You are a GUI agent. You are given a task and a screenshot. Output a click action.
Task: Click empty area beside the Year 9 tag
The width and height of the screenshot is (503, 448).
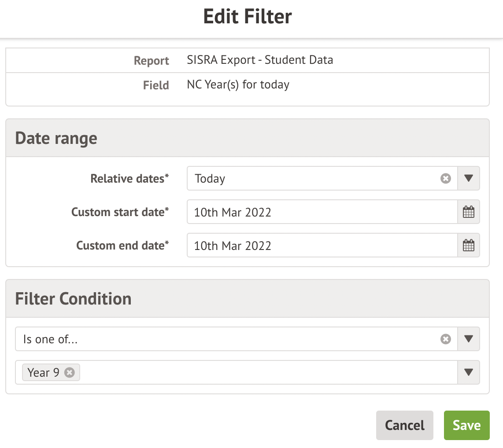pyautogui.click(x=264, y=372)
